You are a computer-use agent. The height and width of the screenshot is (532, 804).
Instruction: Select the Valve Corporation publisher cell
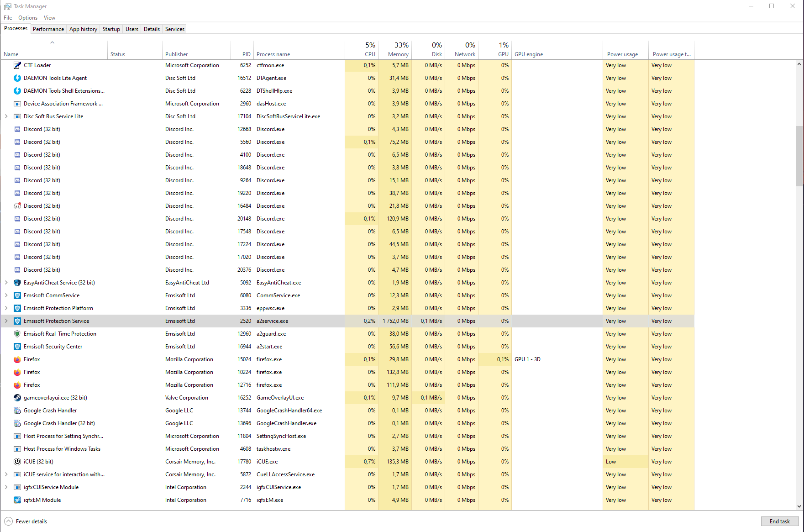187,398
